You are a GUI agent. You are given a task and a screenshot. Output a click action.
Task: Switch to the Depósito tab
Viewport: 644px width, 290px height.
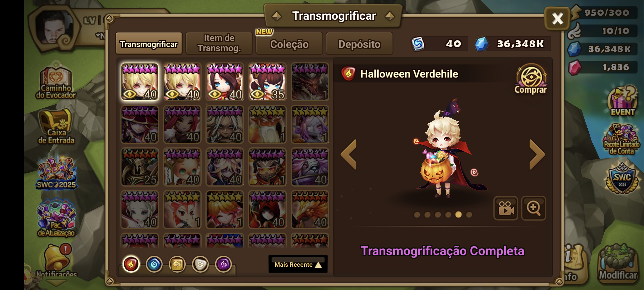(359, 44)
